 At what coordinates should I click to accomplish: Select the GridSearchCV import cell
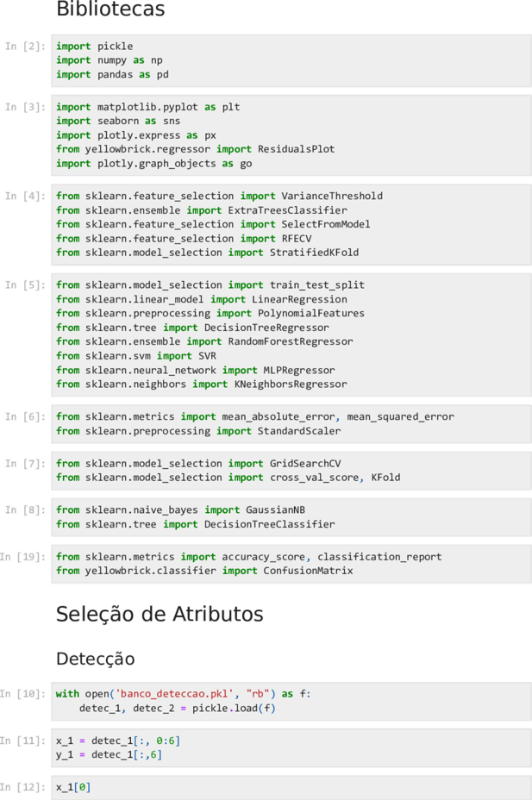[291, 471]
